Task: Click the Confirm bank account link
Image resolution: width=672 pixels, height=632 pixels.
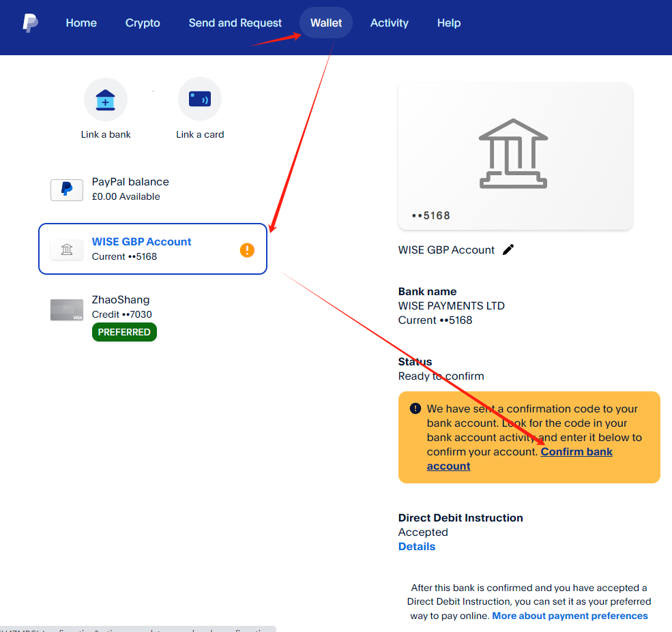Action: click(x=576, y=452)
